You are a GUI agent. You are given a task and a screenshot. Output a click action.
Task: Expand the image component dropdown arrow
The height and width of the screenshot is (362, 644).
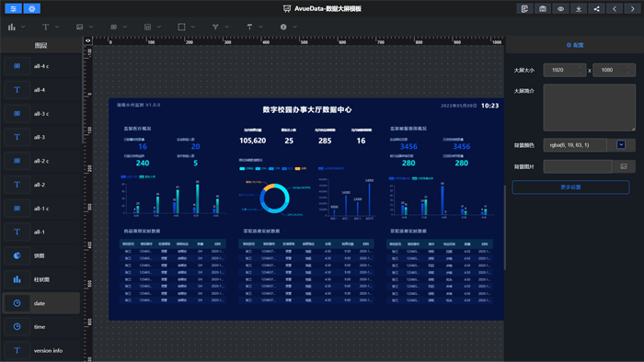pyautogui.click(x=91, y=27)
